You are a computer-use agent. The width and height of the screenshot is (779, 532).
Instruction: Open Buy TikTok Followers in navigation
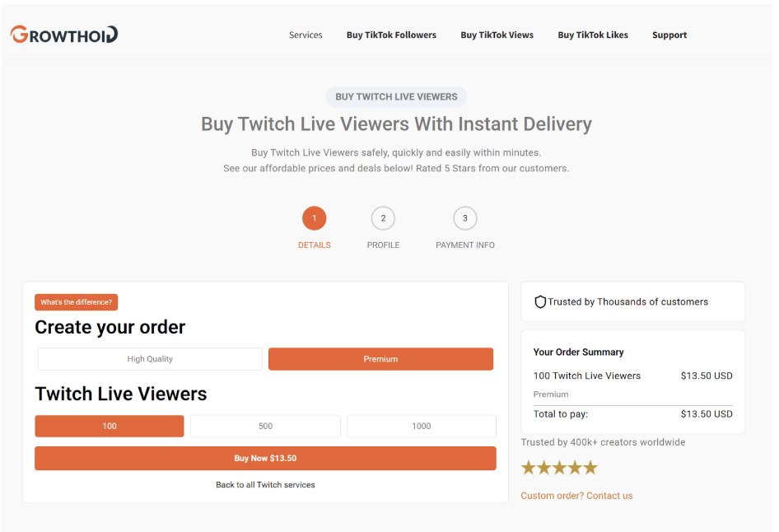391,35
